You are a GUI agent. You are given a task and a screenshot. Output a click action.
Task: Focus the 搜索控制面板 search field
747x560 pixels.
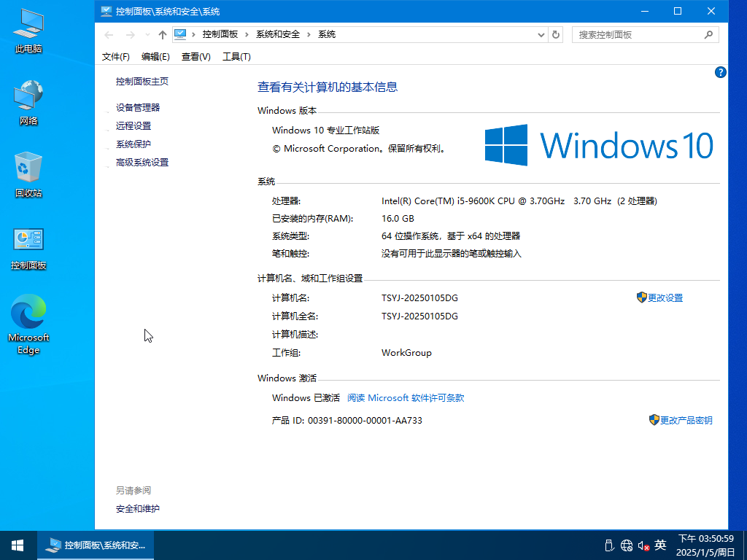click(x=645, y=35)
